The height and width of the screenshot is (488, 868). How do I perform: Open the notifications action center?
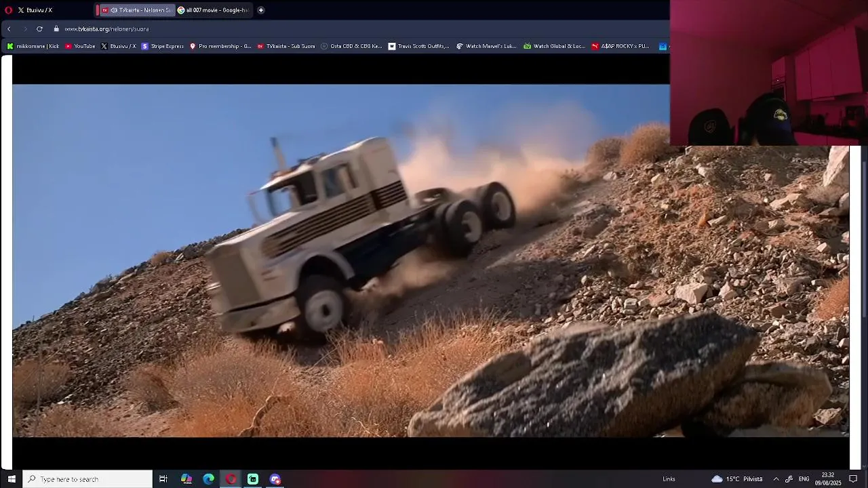(x=853, y=479)
